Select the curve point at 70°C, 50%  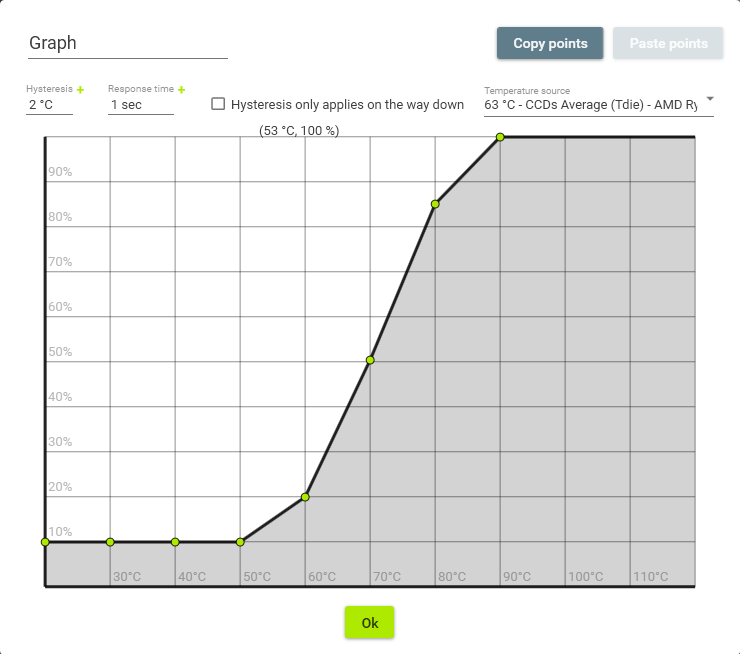370,360
